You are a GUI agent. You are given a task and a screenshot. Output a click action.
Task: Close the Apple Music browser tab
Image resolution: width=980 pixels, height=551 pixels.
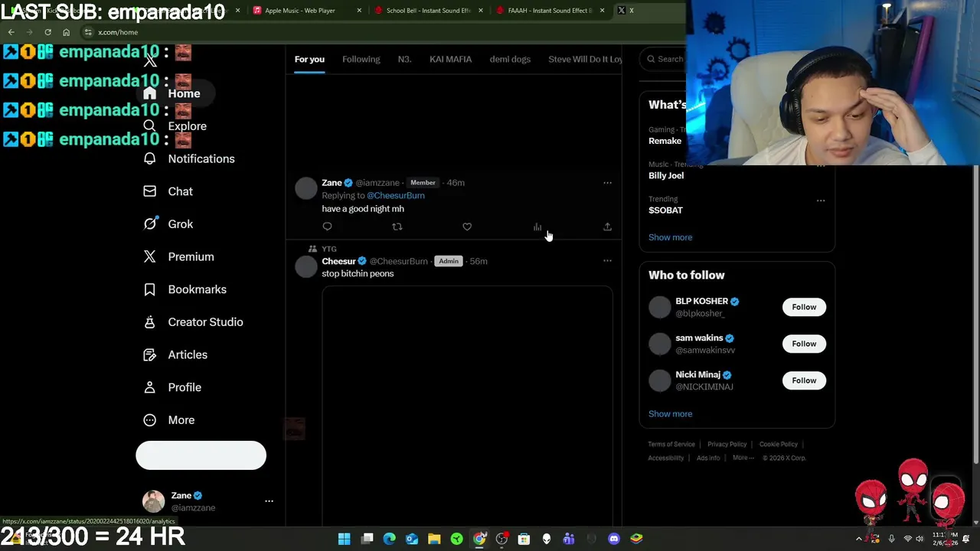pos(359,11)
